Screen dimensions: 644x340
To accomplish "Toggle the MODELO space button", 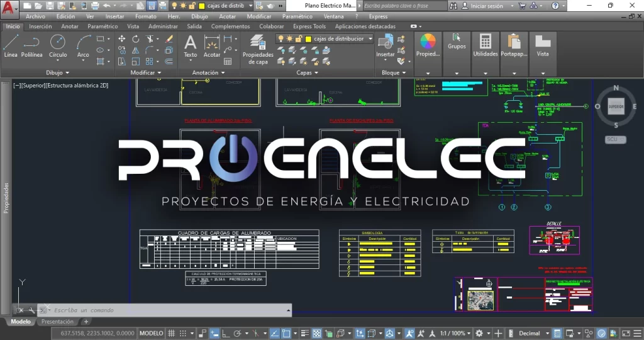I will (151, 333).
